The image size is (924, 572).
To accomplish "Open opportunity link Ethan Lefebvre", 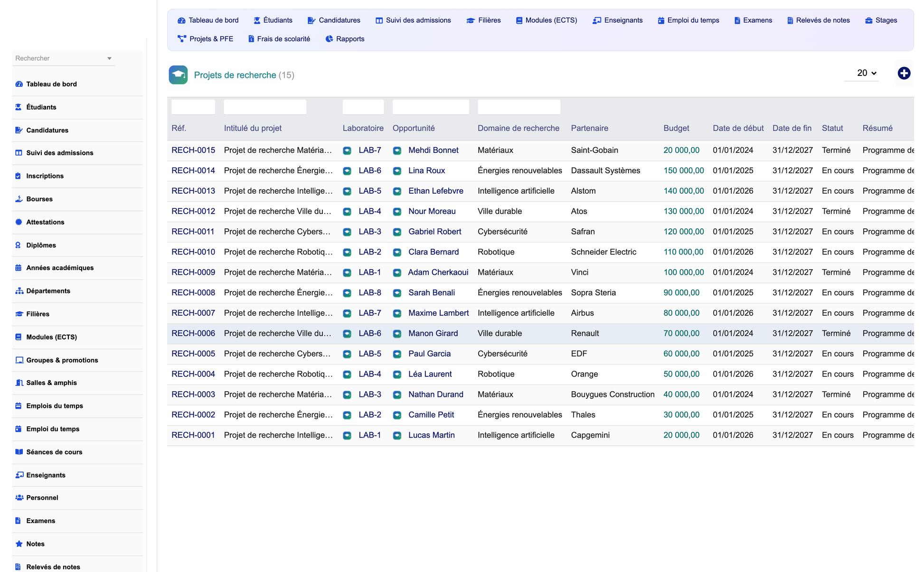I will click(436, 191).
